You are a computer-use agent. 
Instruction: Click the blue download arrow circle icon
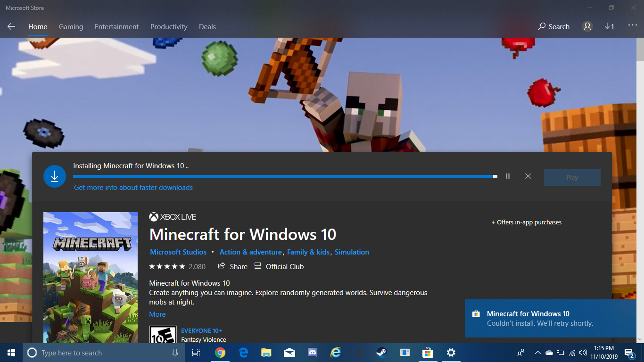[x=55, y=176]
